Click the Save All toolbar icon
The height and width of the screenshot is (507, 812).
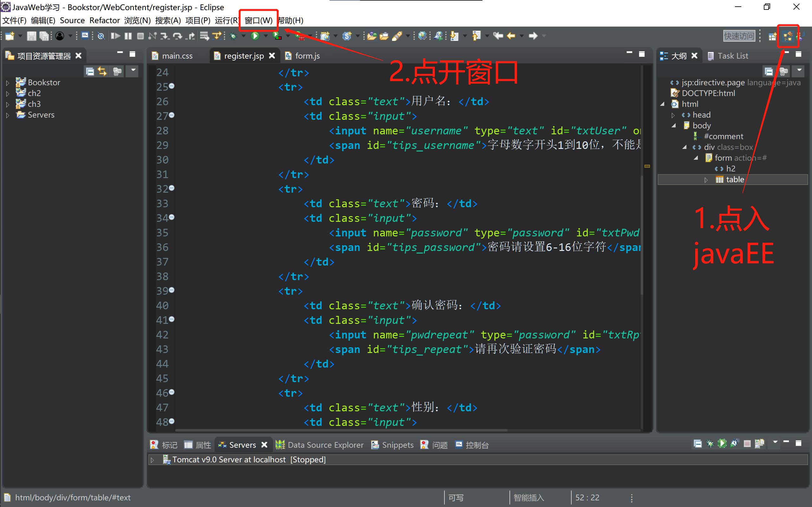(x=44, y=36)
